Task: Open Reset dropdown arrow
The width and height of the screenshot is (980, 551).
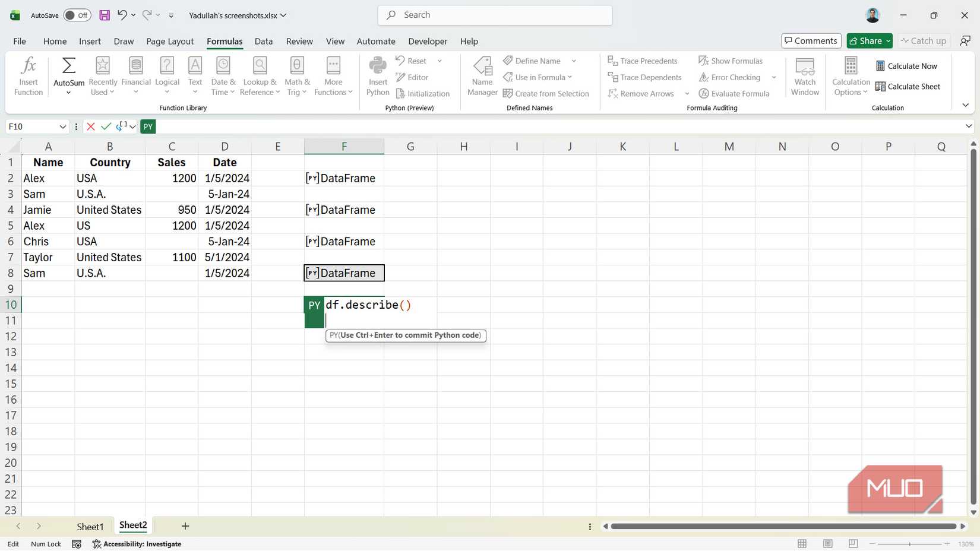Action: (x=440, y=61)
